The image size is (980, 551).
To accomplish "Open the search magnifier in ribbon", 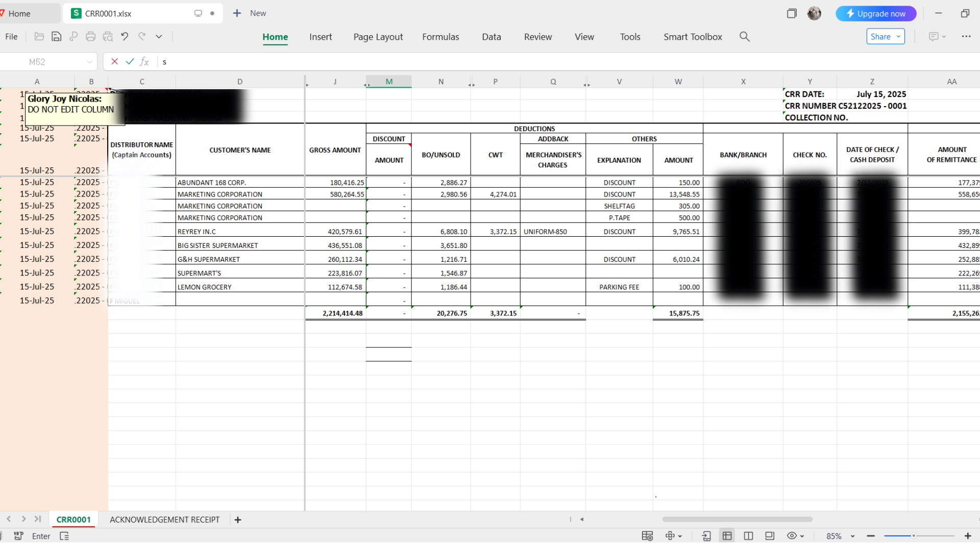I will point(744,37).
